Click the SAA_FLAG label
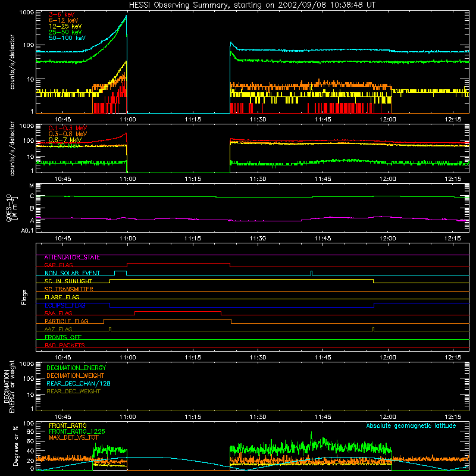The image size is (476, 476). [58, 313]
